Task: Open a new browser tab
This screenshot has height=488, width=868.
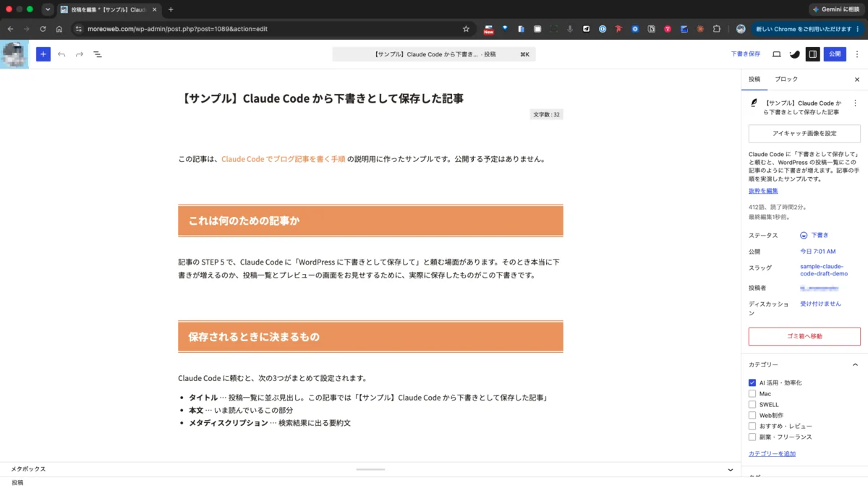Action: pyautogui.click(x=171, y=9)
